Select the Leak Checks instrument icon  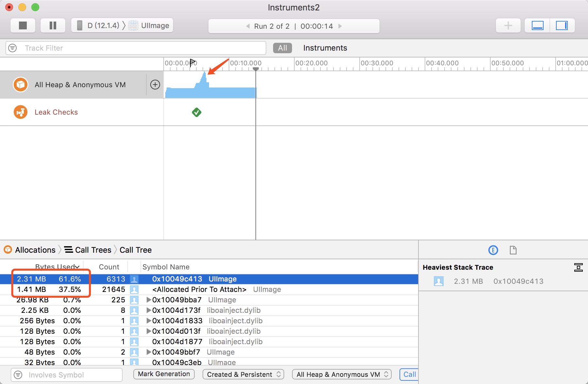tap(21, 112)
